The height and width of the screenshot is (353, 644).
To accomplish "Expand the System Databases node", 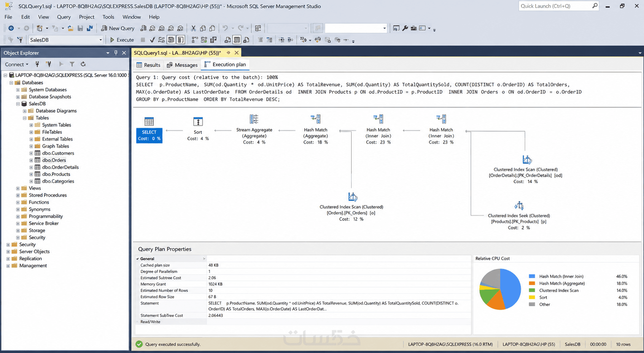I will (18, 90).
